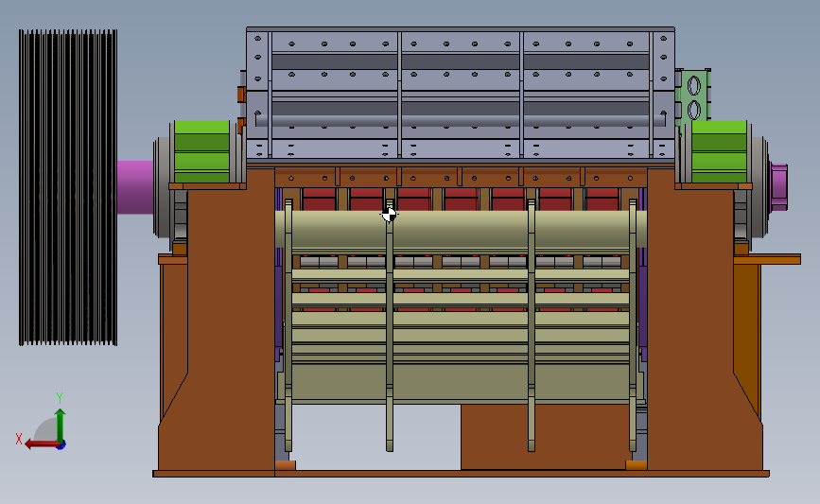Select the left green bearing housing
Screen dimensions: 820x504
coord(201,151)
